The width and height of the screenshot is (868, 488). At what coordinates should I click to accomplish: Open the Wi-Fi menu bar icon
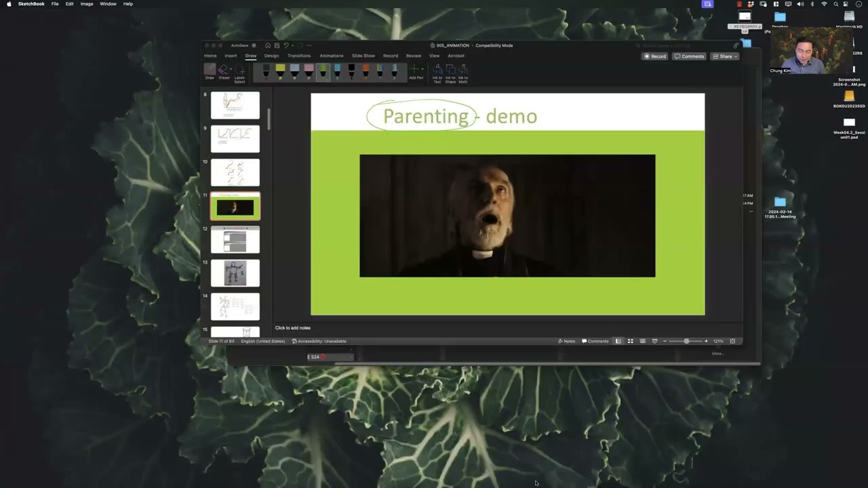point(825,4)
